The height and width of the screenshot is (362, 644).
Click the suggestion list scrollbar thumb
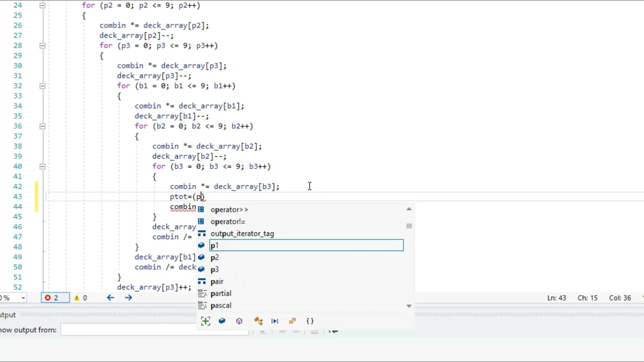tap(409, 226)
